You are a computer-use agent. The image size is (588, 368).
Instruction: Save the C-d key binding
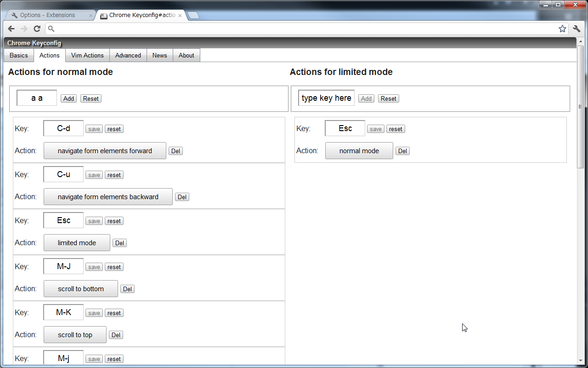click(94, 129)
